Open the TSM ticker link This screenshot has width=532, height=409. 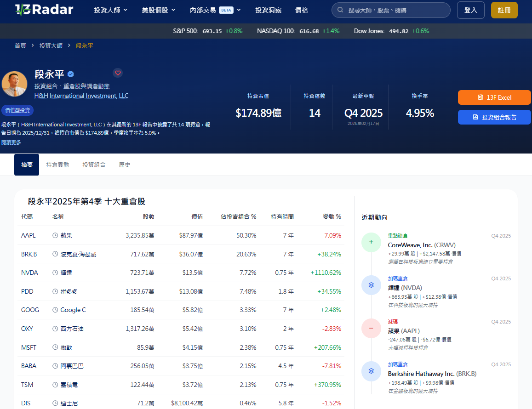point(27,385)
